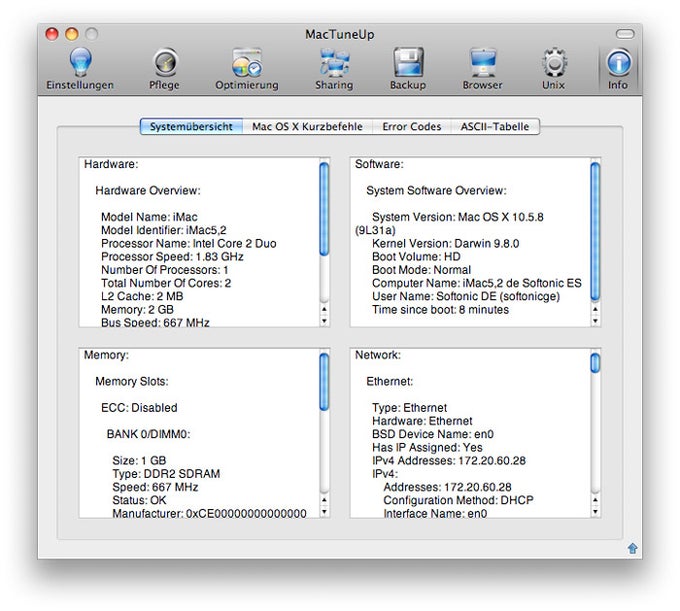Click 'ECC: Disabled' line
The height and width of the screenshot is (611, 680).
tap(139, 408)
